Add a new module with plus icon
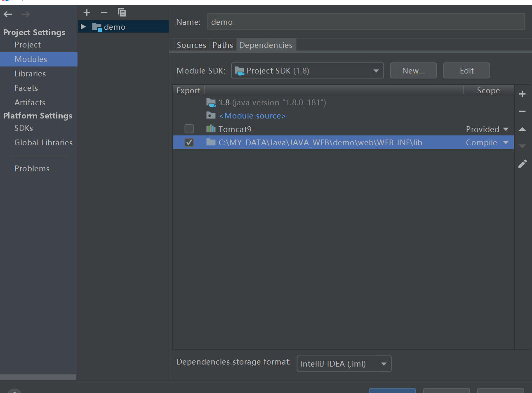Screen dimensions: 532x393 (87, 12)
